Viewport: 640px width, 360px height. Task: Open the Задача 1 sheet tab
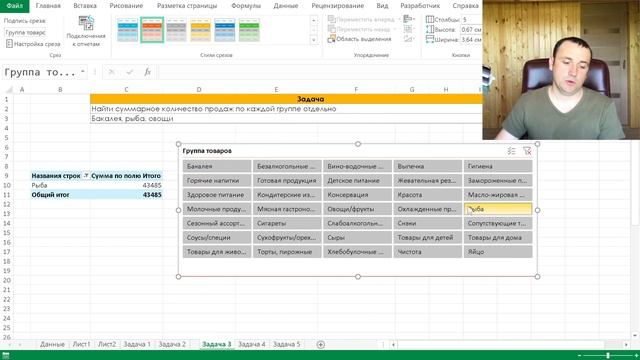(x=137, y=344)
